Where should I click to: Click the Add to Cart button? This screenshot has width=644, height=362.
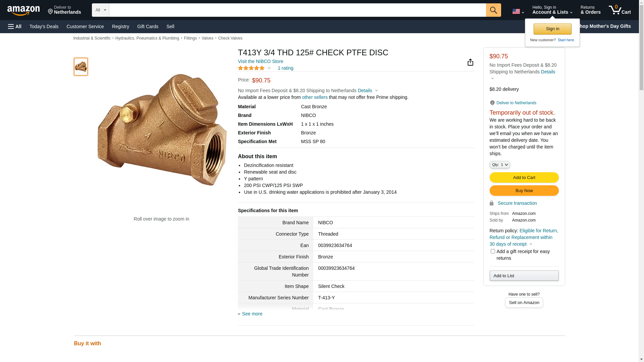point(524,177)
